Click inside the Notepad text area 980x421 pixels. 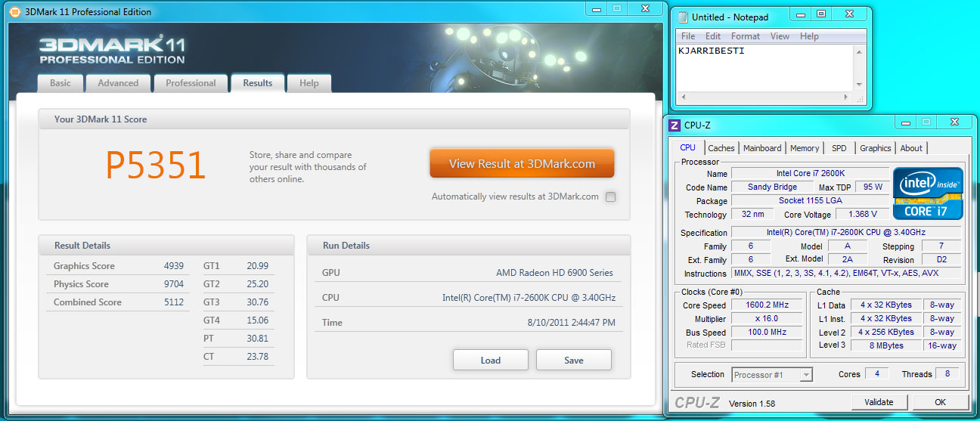(x=764, y=72)
